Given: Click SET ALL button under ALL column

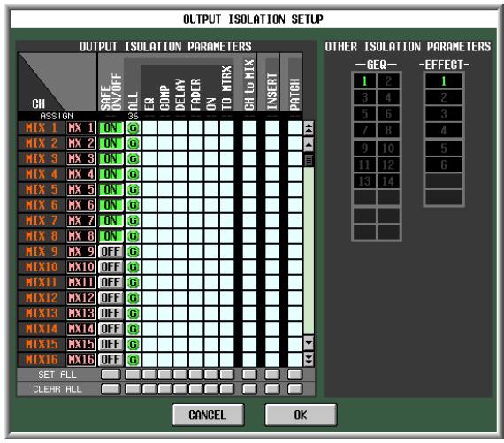Looking at the screenshot, I should pos(133,374).
